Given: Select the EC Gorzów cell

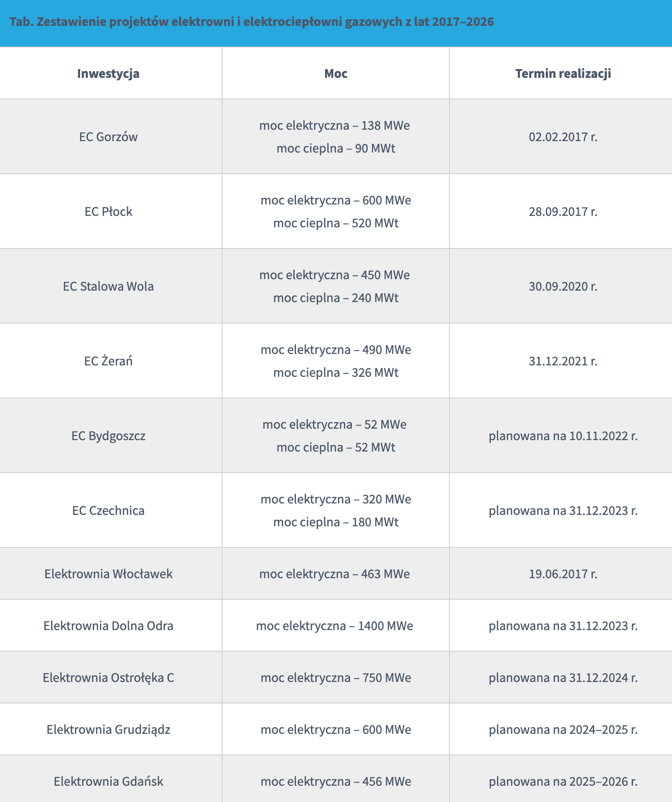Looking at the screenshot, I should click(108, 137).
